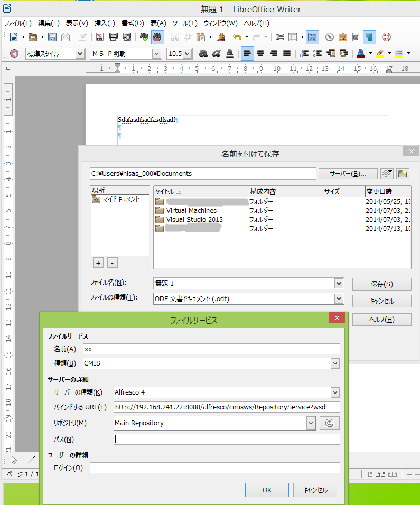Expand the ファイル名 combo box arrow

(339, 284)
